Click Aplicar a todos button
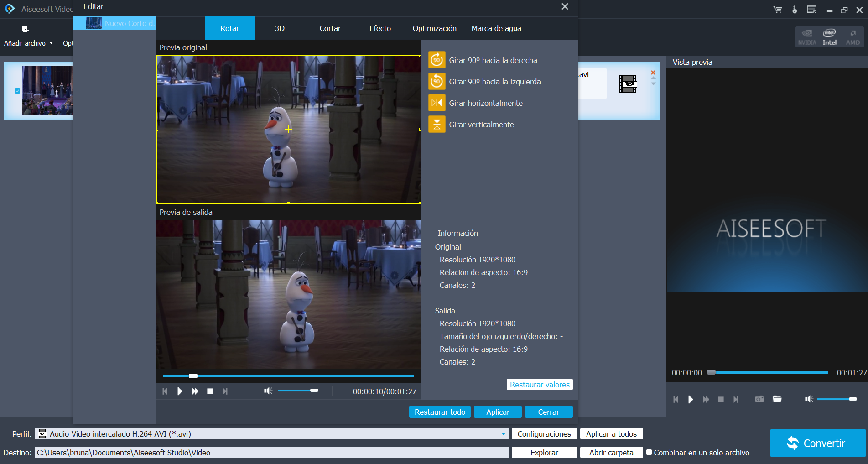 click(x=611, y=434)
